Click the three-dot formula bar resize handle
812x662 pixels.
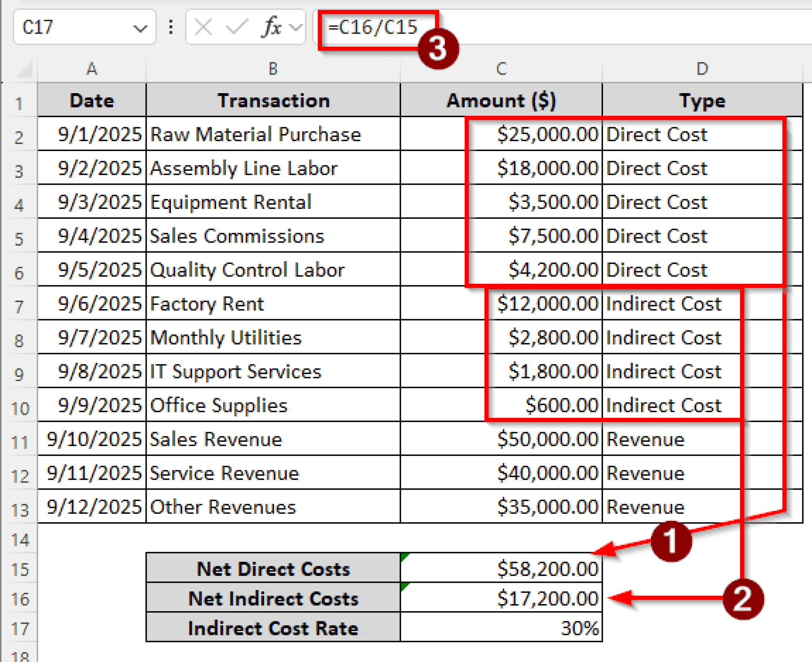[171, 27]
